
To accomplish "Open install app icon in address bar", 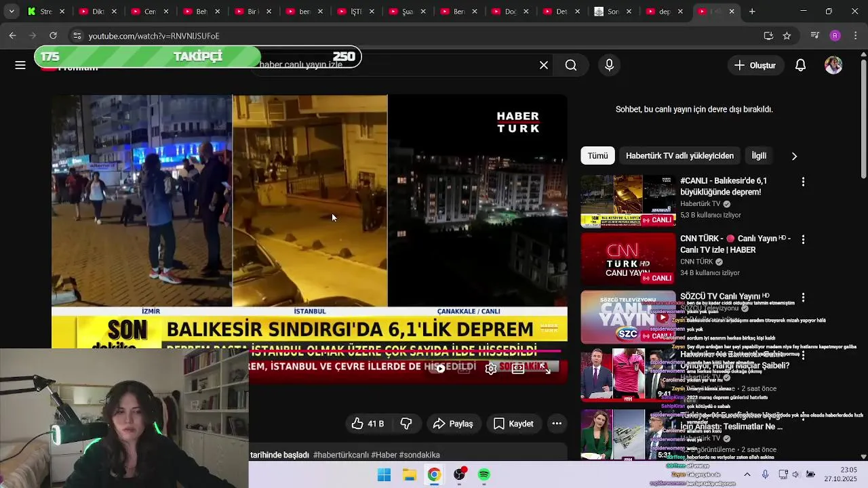I will tap(768, 35).
